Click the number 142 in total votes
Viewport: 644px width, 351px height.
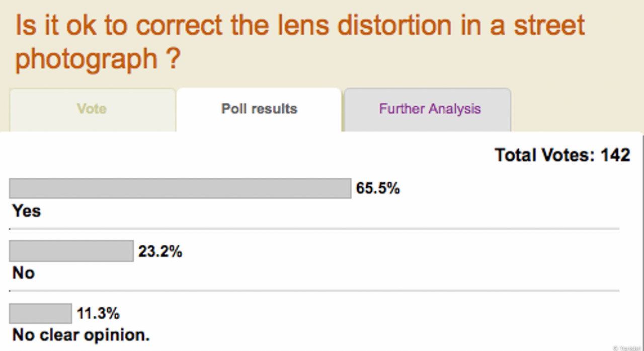point(615,155)
